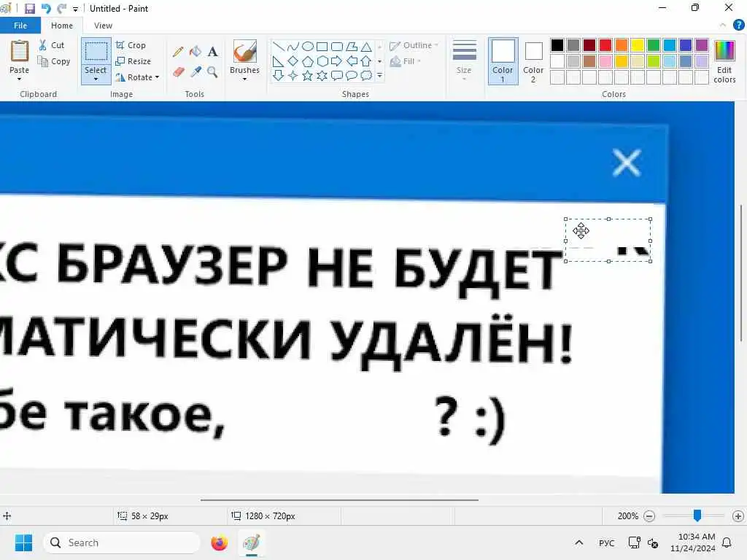Pick the green color swatch

pos(653,45)
